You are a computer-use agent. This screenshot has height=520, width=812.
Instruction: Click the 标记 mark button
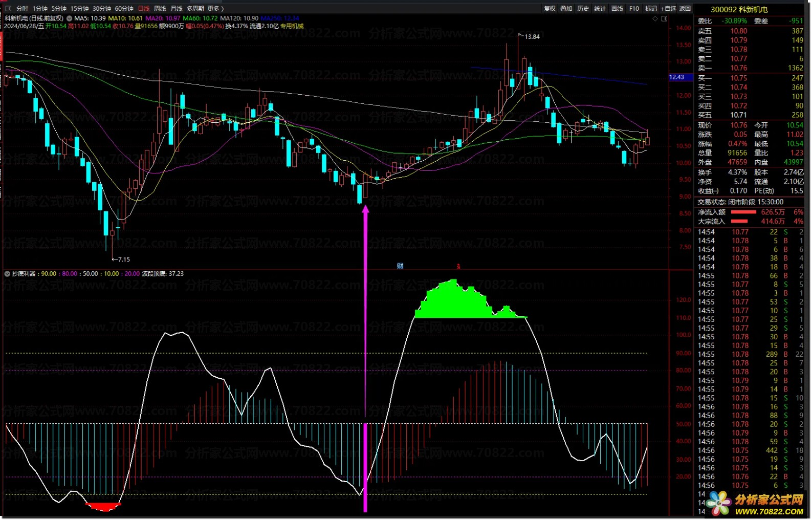[x=651, y=9]
